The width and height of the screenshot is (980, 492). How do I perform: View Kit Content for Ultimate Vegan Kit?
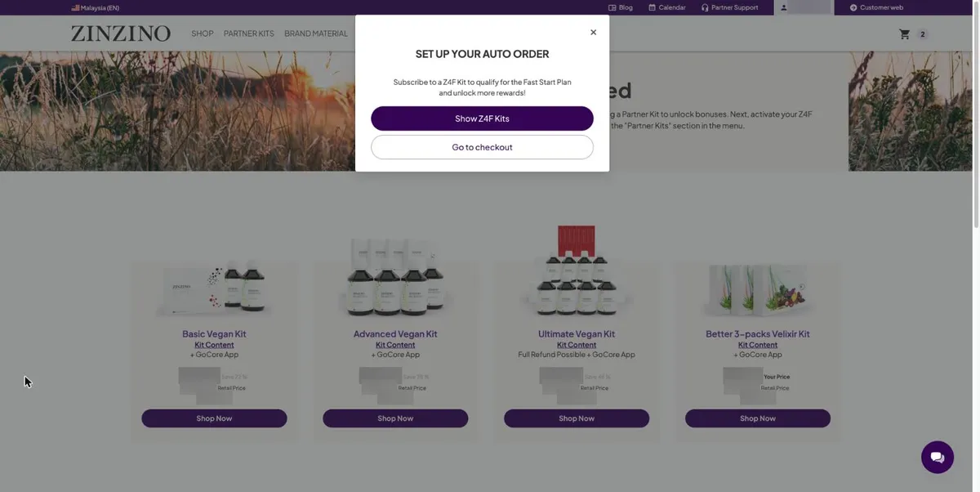[577, 345]
